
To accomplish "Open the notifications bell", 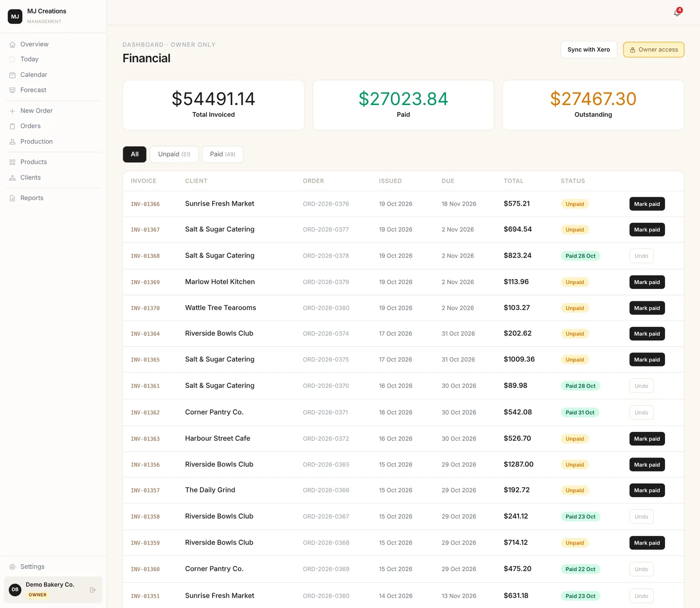I will 677,13.
